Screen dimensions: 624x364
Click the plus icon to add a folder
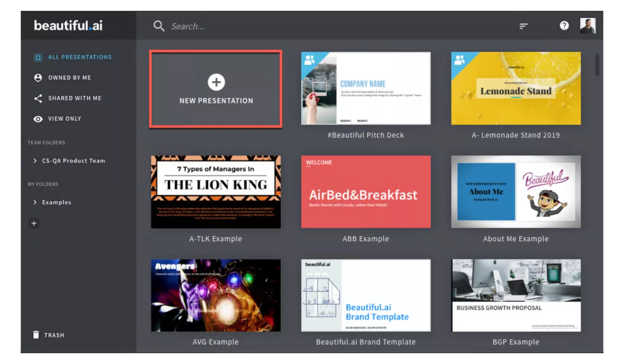click(34, 223)
